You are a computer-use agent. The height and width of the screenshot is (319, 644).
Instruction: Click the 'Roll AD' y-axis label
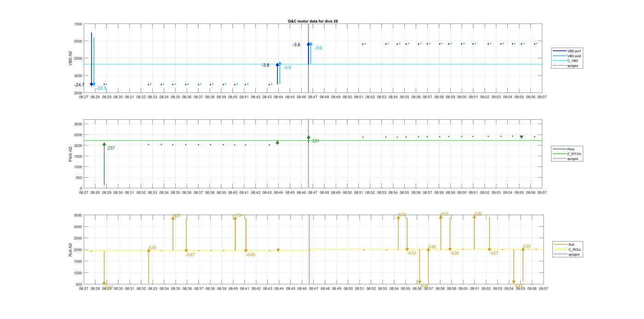pos(70,249)
